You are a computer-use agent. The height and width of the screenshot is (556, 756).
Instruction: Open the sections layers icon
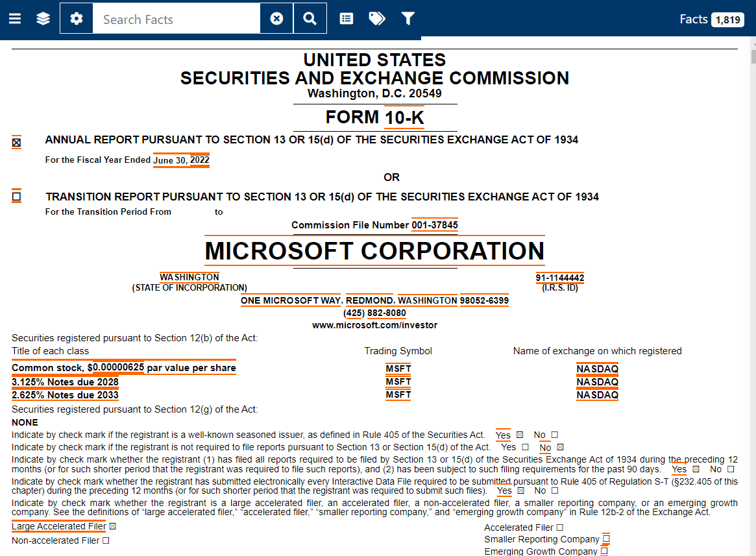pyautogui.click(x=43, y=19)
